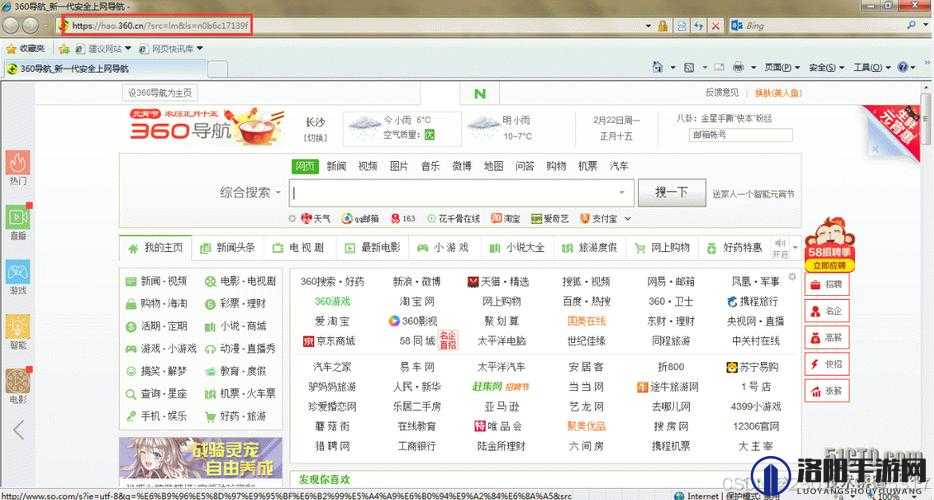Select the 新闻 search tab
This screenshot has height=500, width=934.
(337, 166)
